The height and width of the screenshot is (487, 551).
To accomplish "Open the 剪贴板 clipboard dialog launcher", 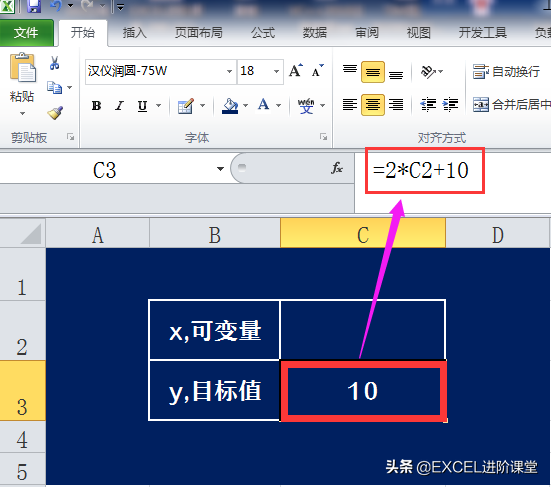I will tap(71, 137).
